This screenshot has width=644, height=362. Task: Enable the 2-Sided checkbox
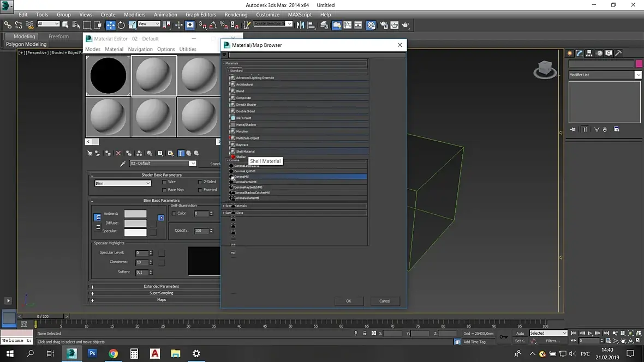pyautogui.click(x=200, y=182)
